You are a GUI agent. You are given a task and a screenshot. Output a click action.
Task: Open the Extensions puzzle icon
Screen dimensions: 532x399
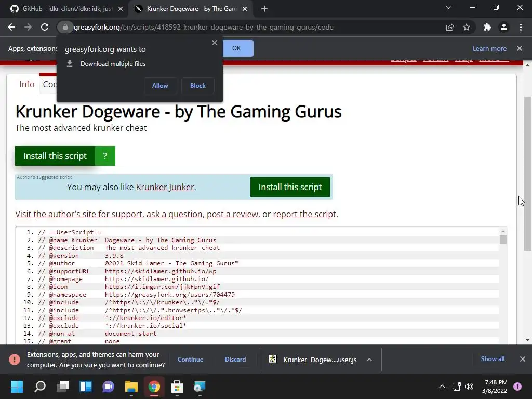pyautogui.click(x=487, y=27)
